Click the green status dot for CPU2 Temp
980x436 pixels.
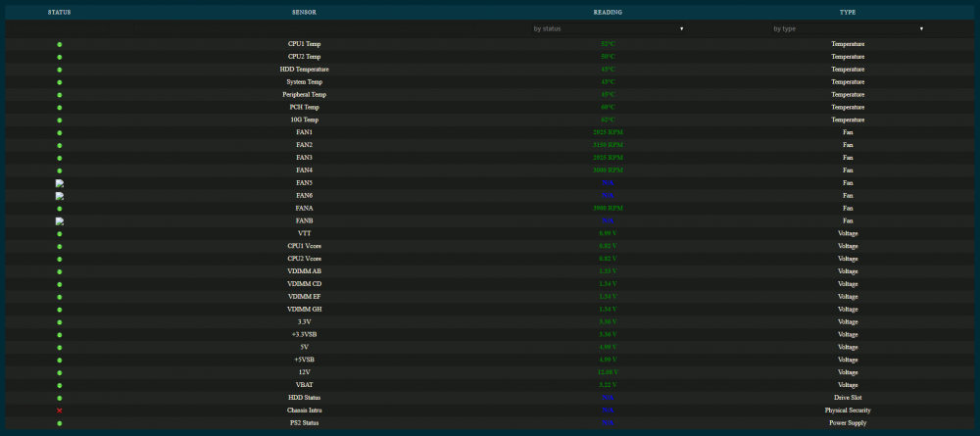point(60,58)
